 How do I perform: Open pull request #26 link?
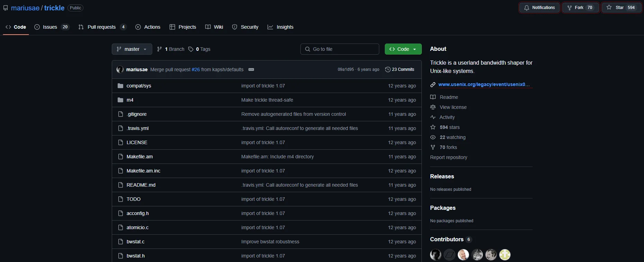pyautogui.click(x=196, y=69)
